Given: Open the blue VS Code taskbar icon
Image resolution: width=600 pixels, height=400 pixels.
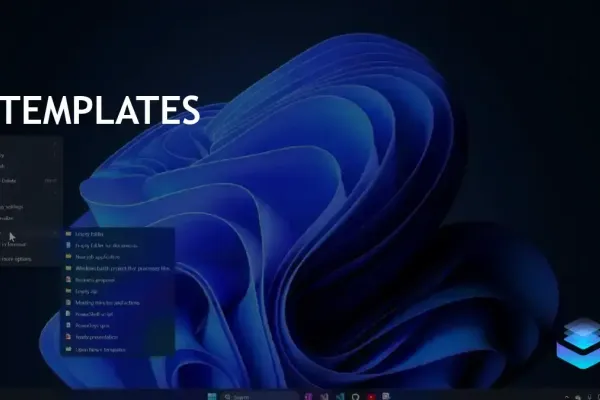Looking at the screenshot, I should pos(340,397).
